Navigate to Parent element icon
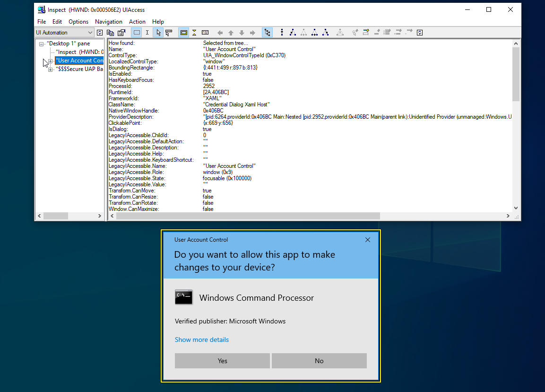This screenshot has width=545, height=392. (x=282, y=33)
